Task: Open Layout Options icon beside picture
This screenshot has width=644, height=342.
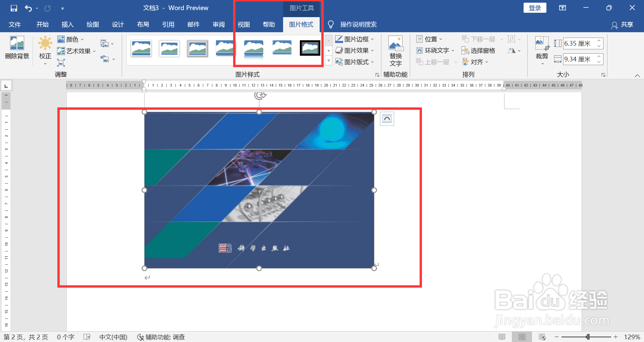Action: pos(387,119)
